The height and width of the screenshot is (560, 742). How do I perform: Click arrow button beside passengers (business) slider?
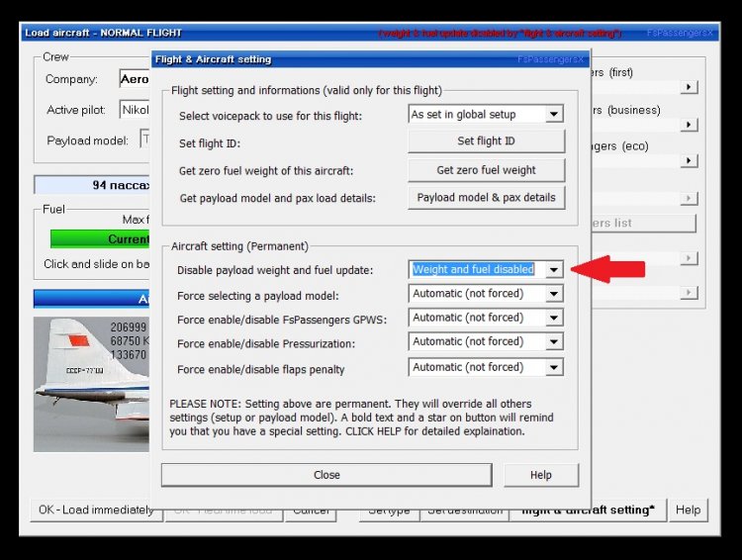(689, 125)
